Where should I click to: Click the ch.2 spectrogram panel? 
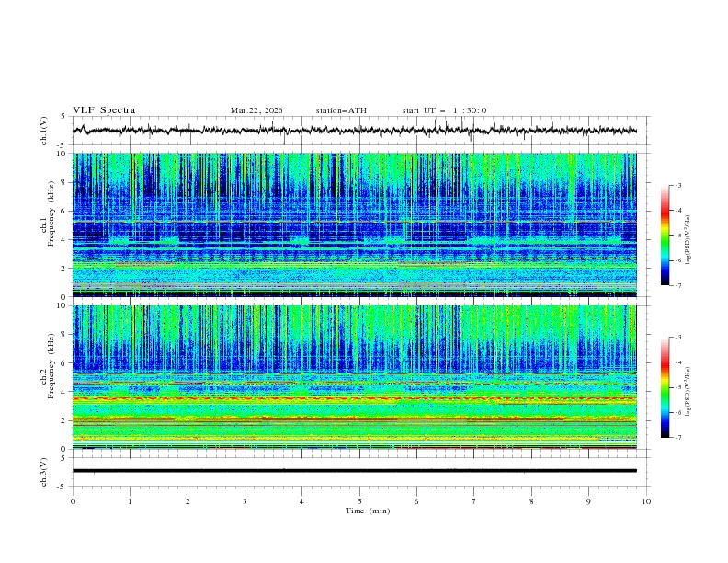(x=354, y=377)
